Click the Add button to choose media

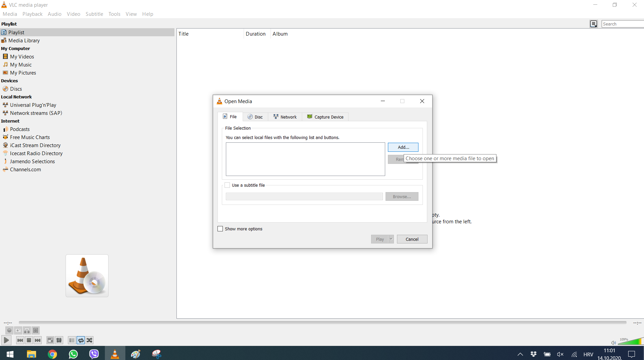(x=403, y=147)
